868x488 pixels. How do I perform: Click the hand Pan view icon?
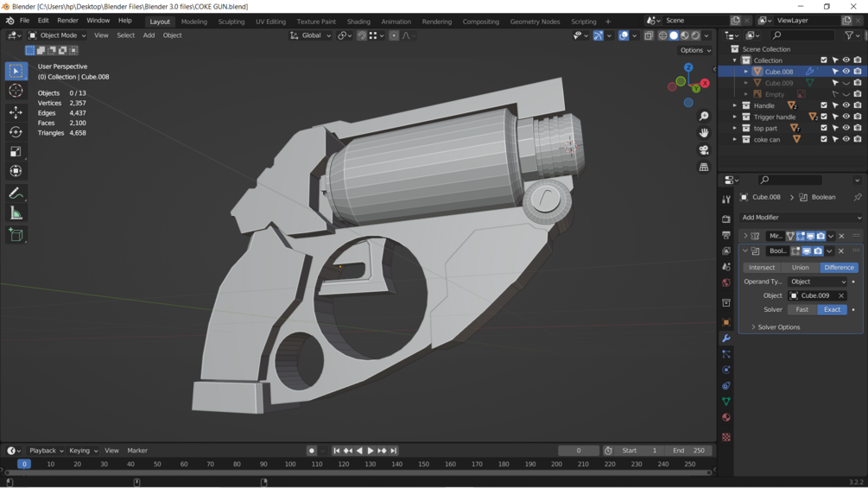pos(704,133)
